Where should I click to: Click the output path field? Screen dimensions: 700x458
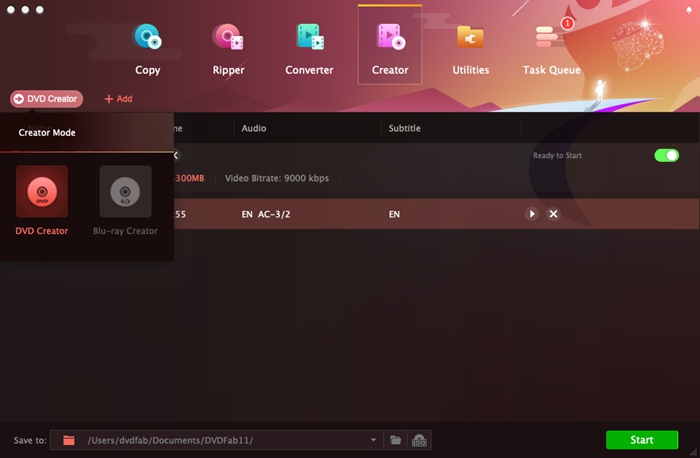coord(217,440)
